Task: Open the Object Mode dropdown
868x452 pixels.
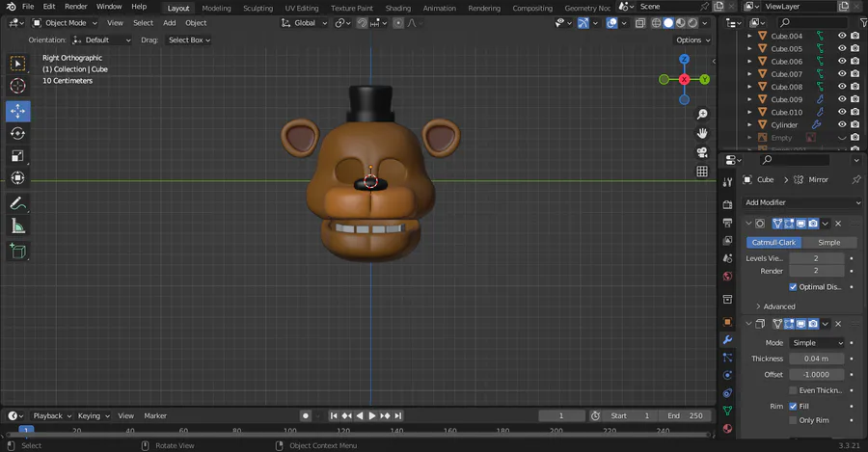Action: tap(65, 22)
